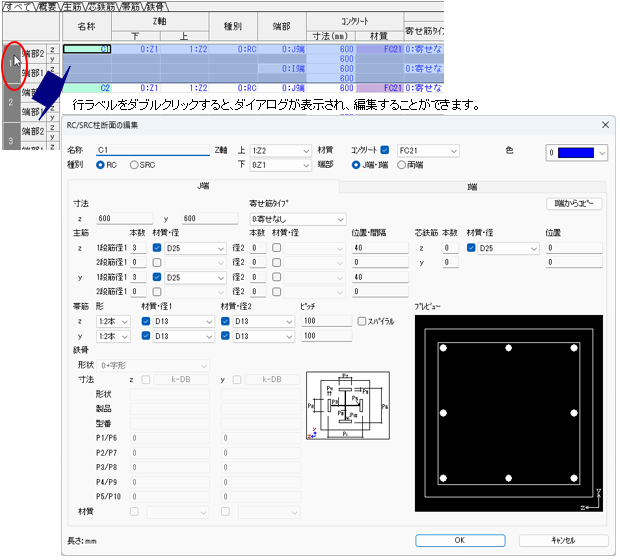Viewport: 620px width, 560px height.
Task: Select the 鉄骨 tab above the table
Action: tap(156, 7)
